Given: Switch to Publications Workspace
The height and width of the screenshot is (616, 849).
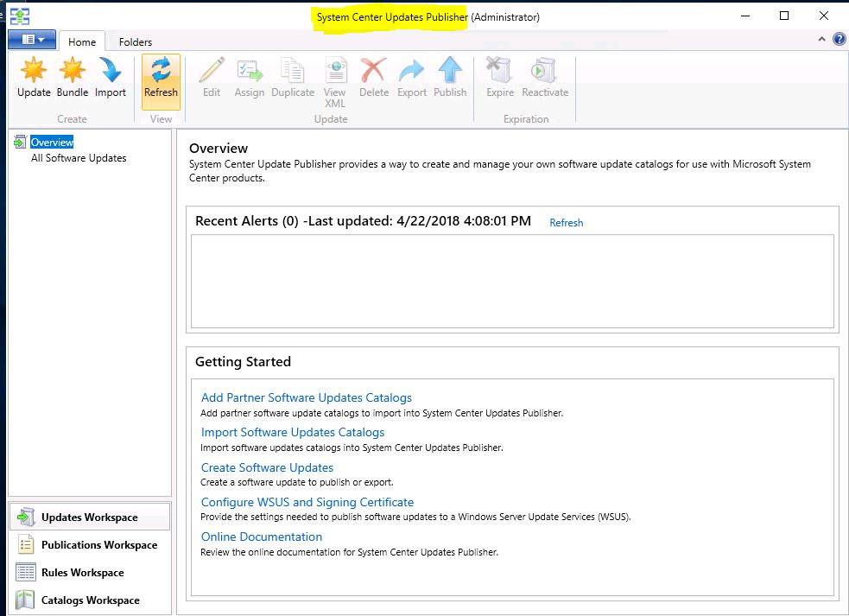Looking at the screenshot, I should [90, 544].
